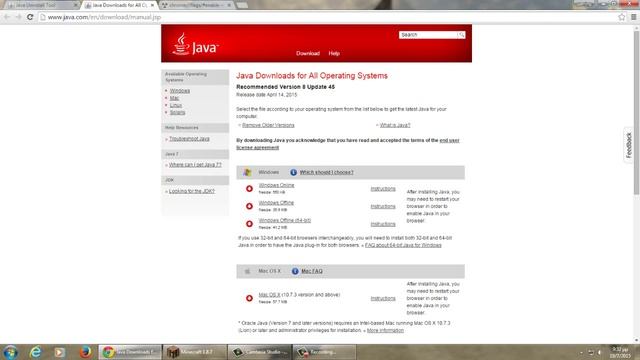Viewport: 640px width, 360px height.
Task: Open Where can I get Java 7 link
Action: (x=195, y=165)
